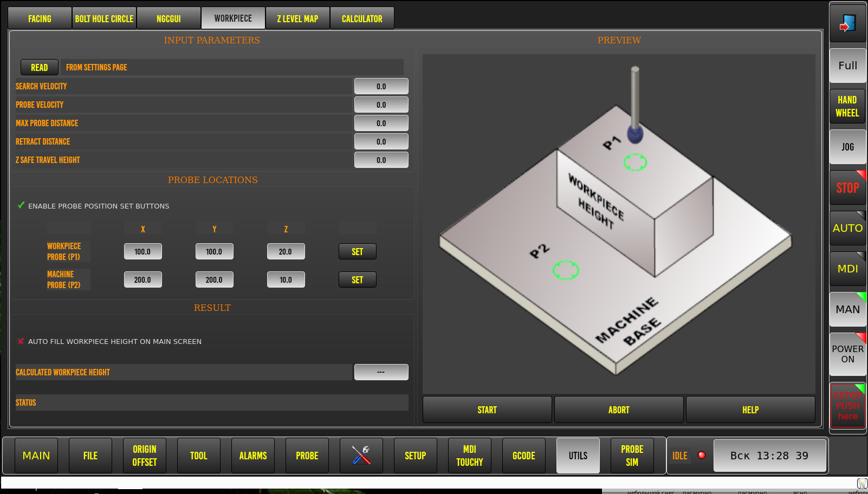The height and width of the screenshot is (494, 868).
Task: Open the HAND WHEEL panel
Action: pyautogui.click(x=847, y=106)
